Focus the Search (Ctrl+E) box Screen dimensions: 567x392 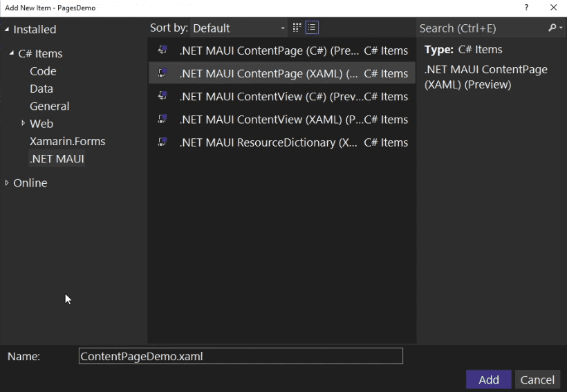tap(483, 28)
